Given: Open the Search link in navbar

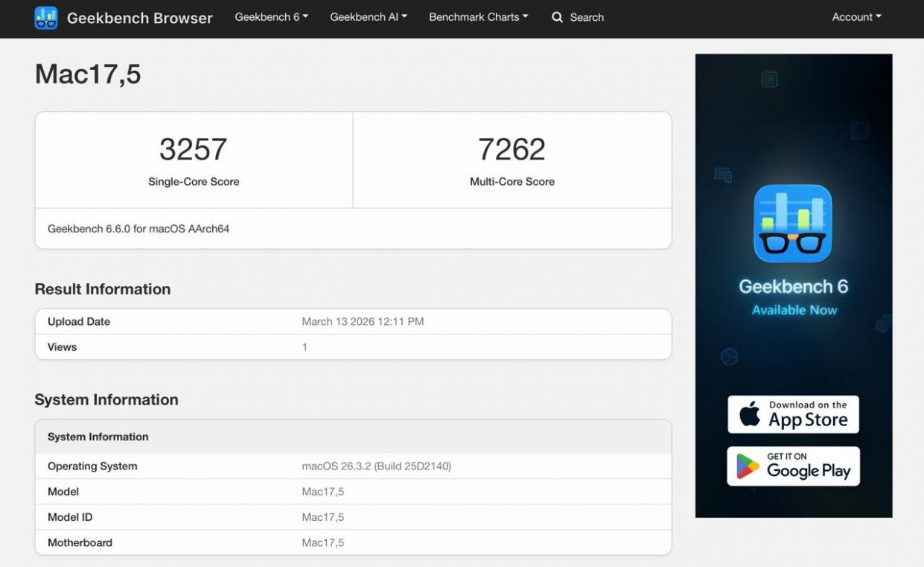Looking at the screenshot, I should pos(578,17).
